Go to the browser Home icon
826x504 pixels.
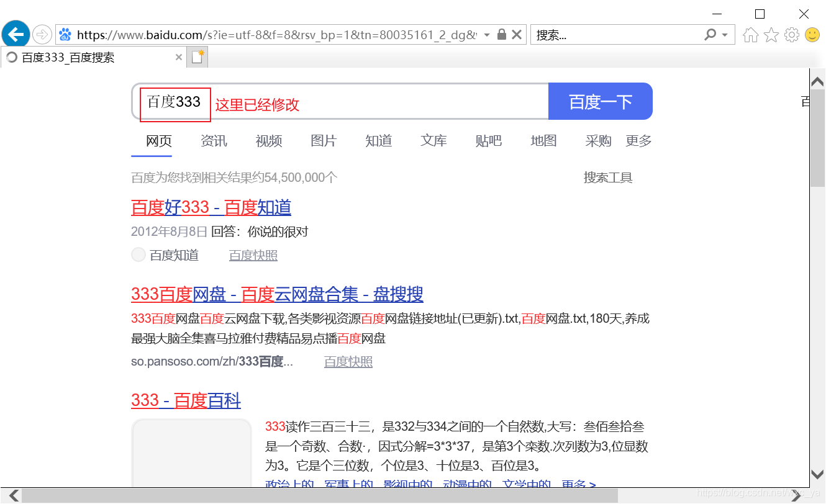(x=750, y=35)
